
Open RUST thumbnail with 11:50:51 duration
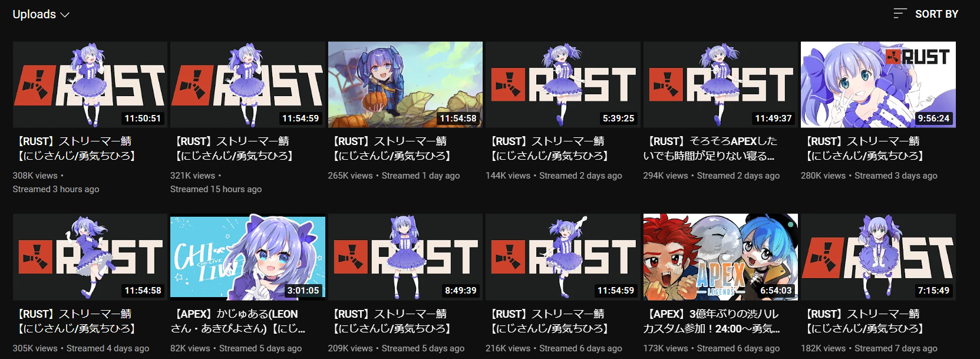[90, 84]
